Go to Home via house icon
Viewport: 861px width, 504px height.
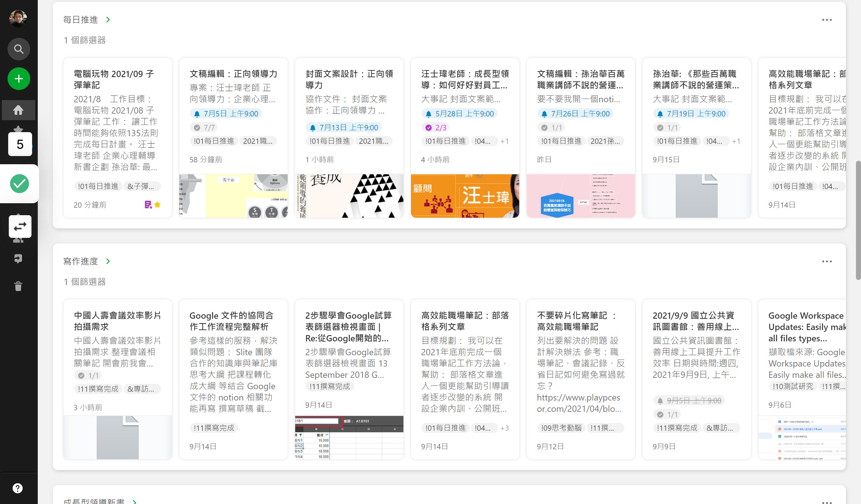(19, 110)
